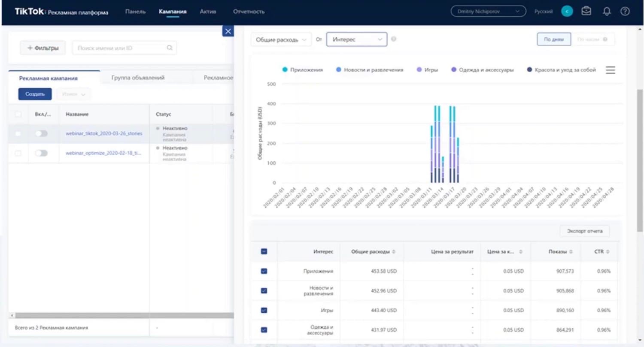This screenshot has width=644, height=347.
Task: Expand the Интерес dimension dropdown
Action: click(356, 39)
